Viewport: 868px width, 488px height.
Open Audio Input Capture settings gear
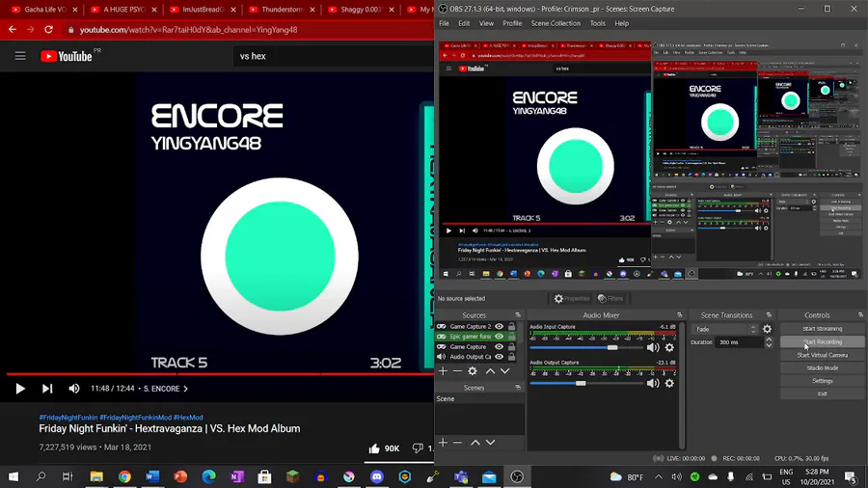tap(669, 347)
